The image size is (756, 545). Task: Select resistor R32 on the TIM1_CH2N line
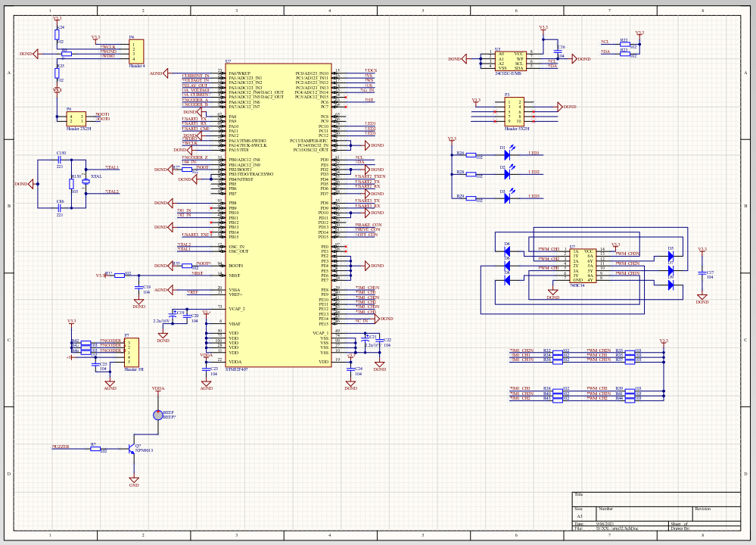[x=558, y=351]
